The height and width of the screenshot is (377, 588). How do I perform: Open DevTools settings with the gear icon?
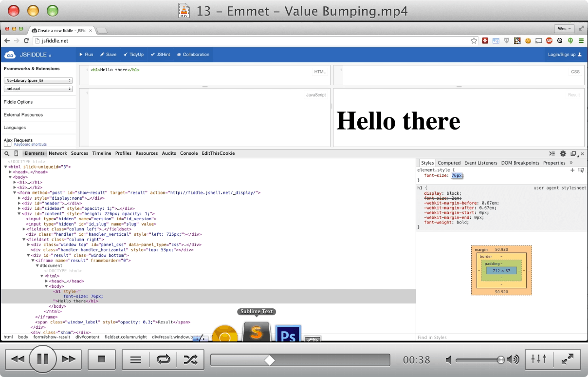click(x=563, y=153)
